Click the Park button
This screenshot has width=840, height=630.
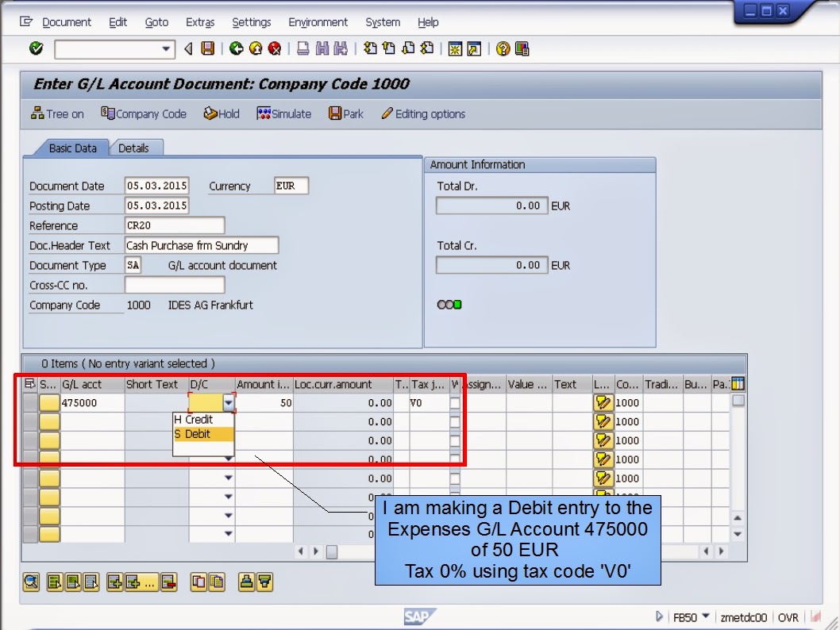(346, 113)
